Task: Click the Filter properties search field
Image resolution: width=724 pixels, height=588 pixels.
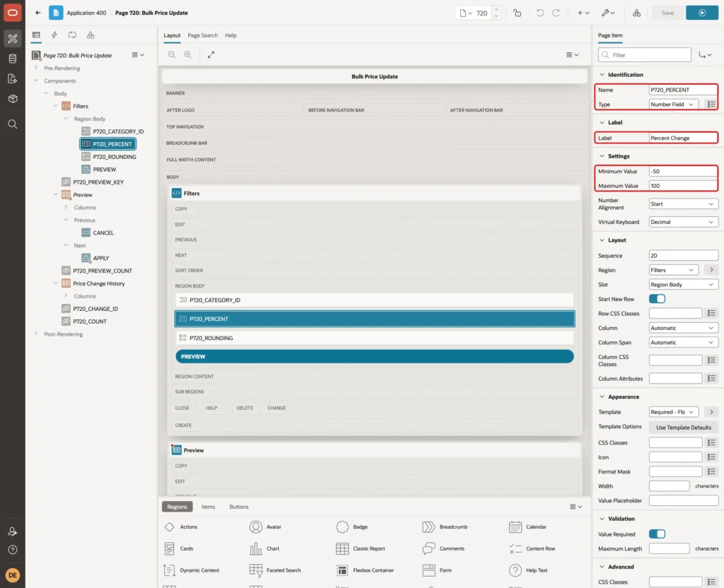Action: [644, 55]
